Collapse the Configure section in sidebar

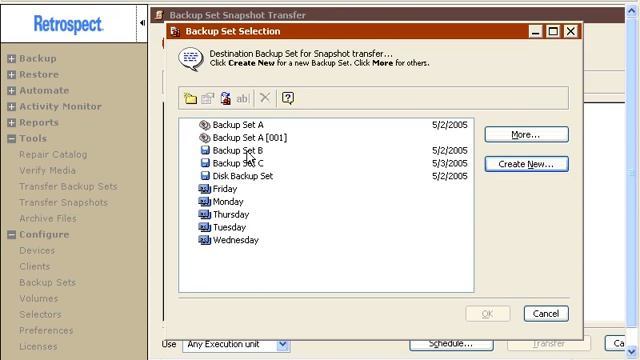11,235
